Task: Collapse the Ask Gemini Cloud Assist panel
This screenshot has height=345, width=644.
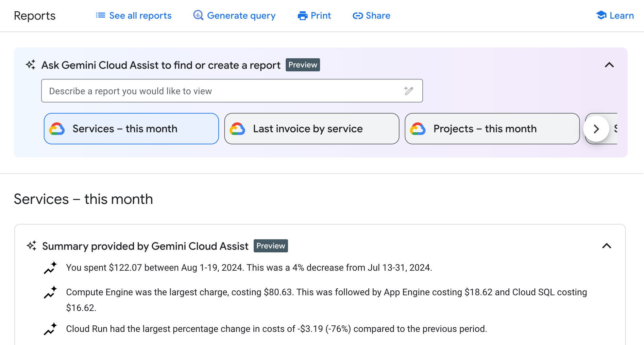Action: point(609,65)
